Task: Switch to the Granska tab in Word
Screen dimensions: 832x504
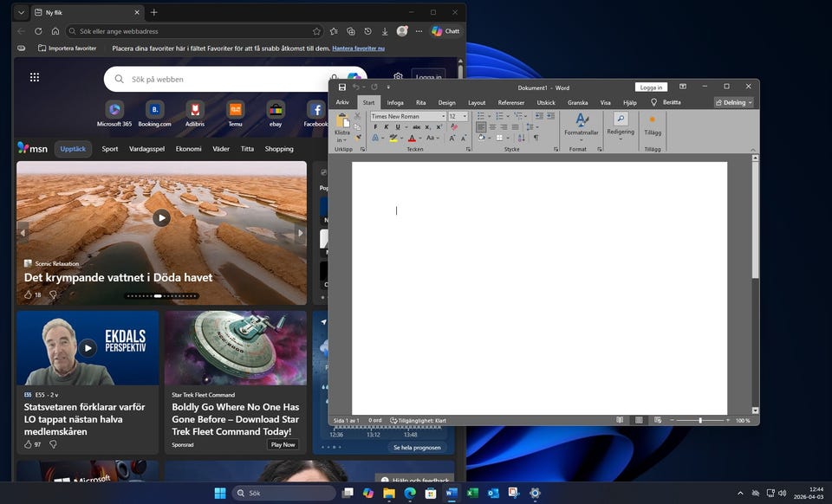Action: click(x=577, y=102)
